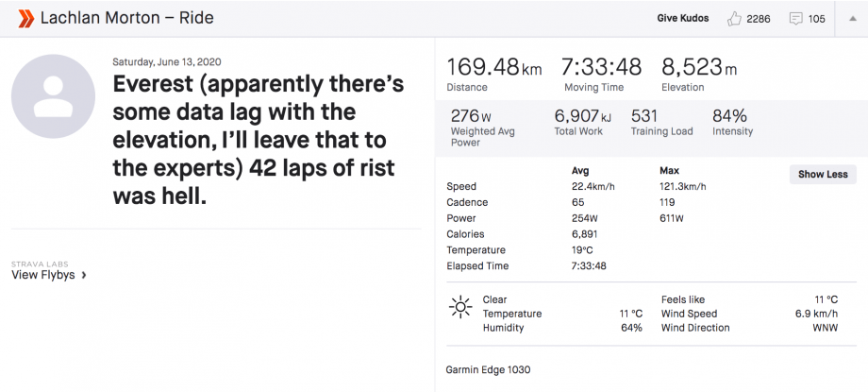Click the Strava Labs label
The width and height of the screenshot is (868, 392).
pyautogui.click(x=40, y=264)
